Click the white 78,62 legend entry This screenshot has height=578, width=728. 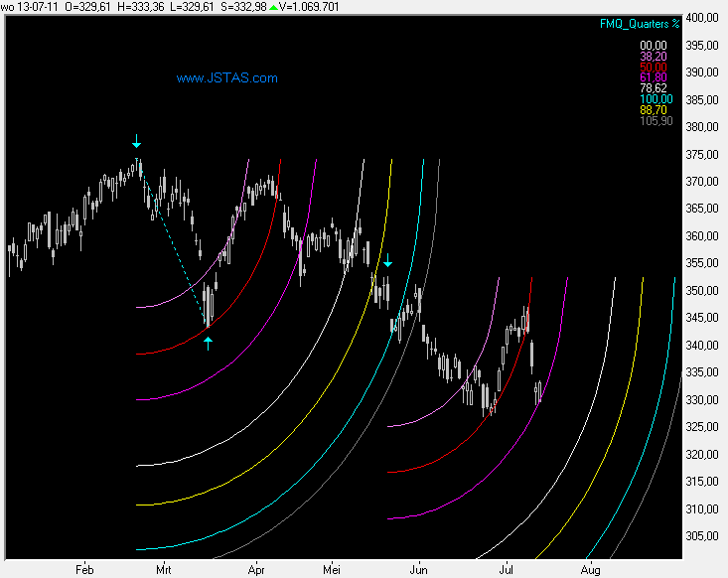[x=653, y=86]
